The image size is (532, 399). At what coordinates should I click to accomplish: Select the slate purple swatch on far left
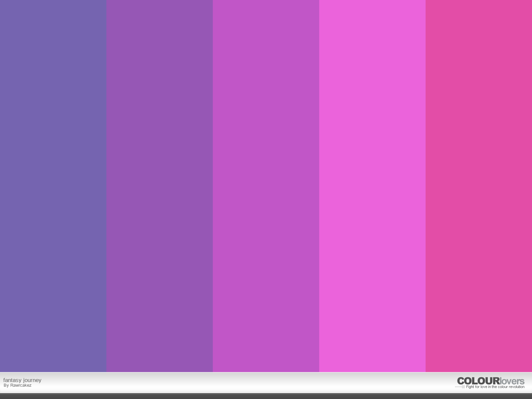click(53, 186)
